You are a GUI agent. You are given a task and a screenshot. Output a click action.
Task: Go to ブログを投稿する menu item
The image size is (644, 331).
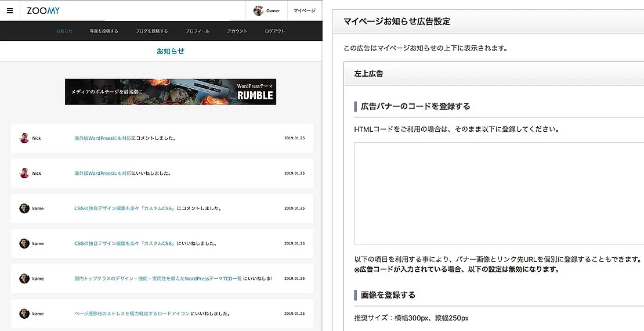coord(151,31)
